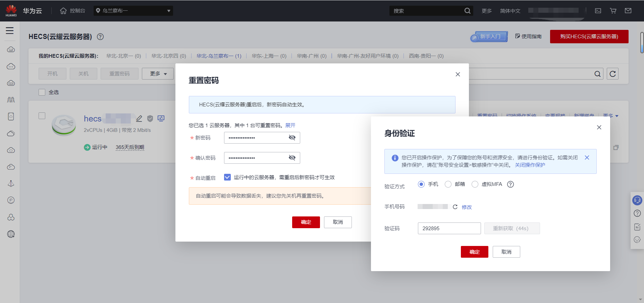Expand 展开 in the reset password dialog
Screen dimensions: 644x303
click(x=290, y=125)
